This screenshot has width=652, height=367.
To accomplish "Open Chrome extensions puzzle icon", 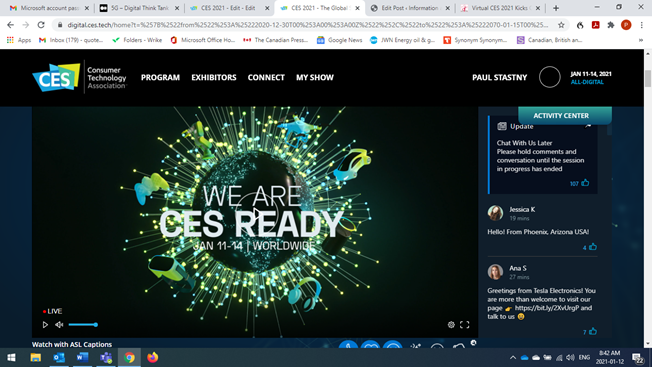I will click(x=611, y=25).
